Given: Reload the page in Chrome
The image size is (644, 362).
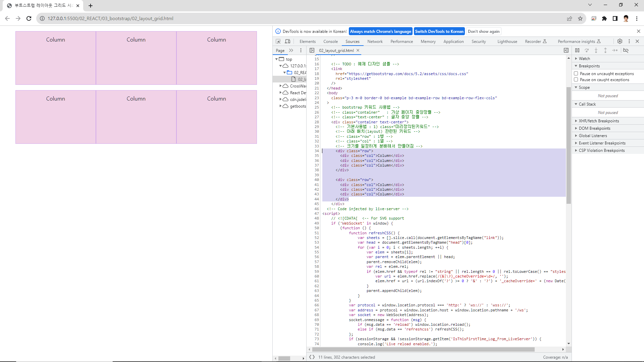Looking at the screenshot, I should (29, 18).
